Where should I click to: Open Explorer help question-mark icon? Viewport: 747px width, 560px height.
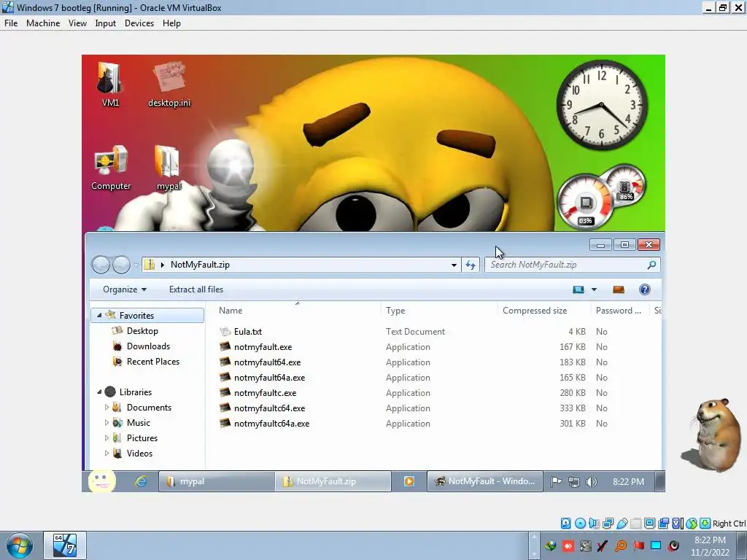click(x=645, y=289)
